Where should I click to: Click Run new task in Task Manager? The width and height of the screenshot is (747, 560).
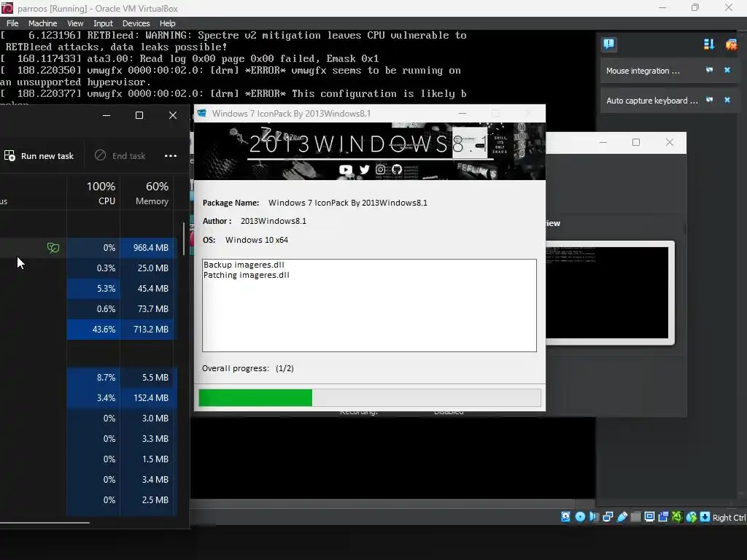[x=39, y=156]
